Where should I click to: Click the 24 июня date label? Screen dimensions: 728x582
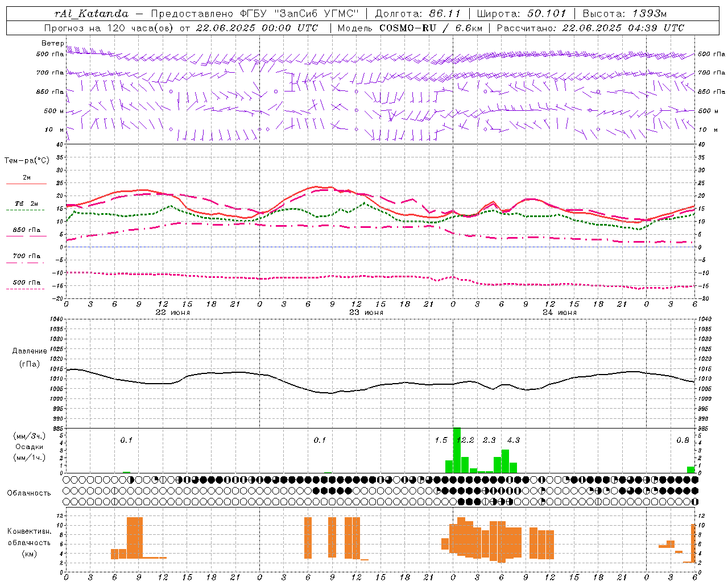coord(560,313)
